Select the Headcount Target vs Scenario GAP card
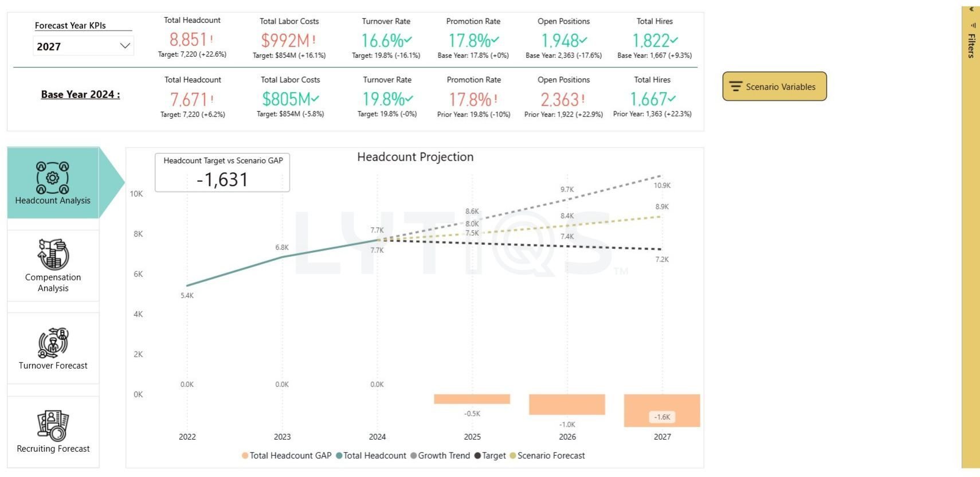Screen dimensions: 980x477 click(222, 173)
